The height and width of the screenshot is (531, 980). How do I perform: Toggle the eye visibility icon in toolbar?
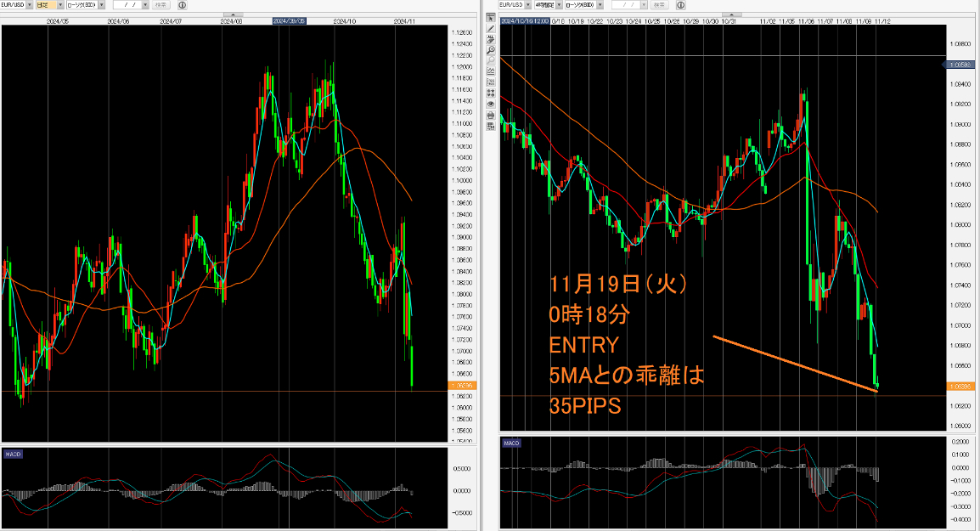point(491,104)
